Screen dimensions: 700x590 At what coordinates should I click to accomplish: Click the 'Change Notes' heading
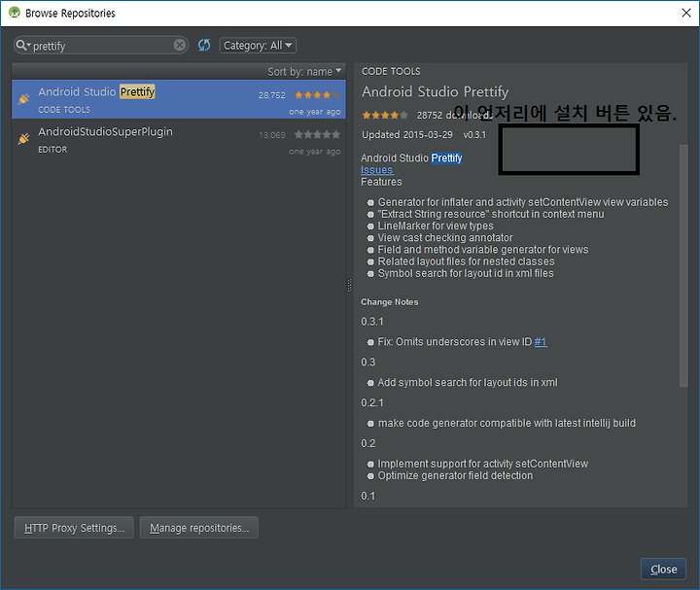click(389, 302)
